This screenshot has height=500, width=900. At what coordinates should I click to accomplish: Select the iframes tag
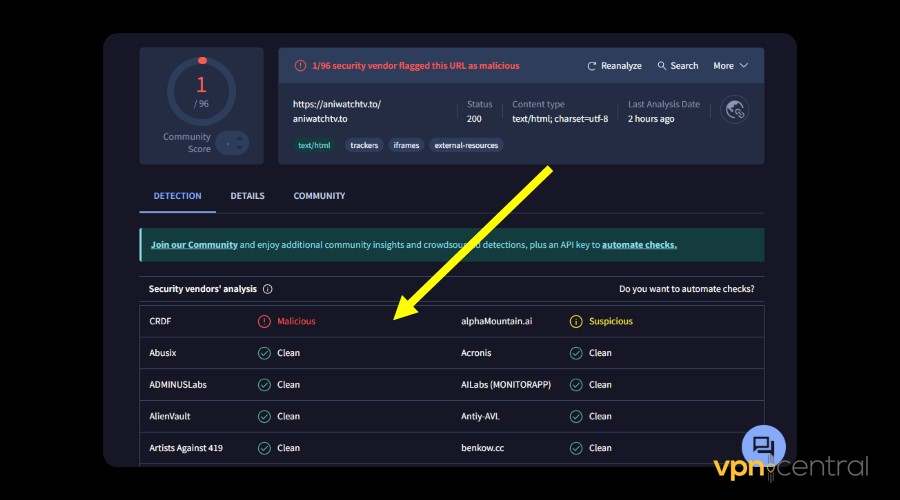406,145
